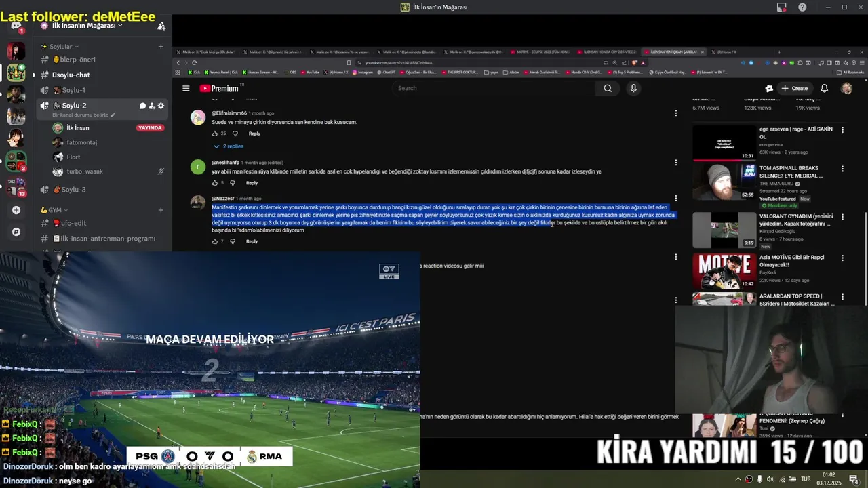Open chat bubble icon for Soylu-2 channel
Screen dimensions: 868x488
click(142, 106)
